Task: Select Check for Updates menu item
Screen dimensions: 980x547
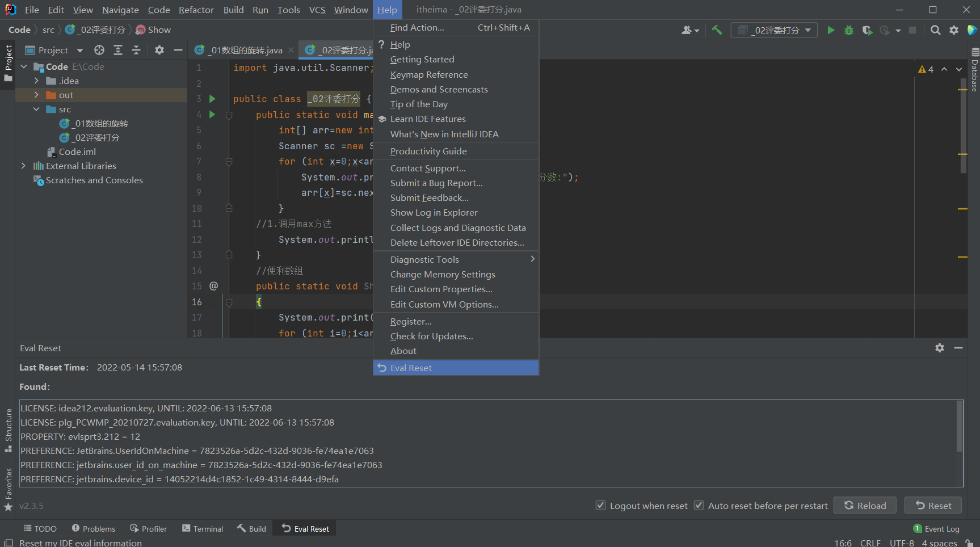Action: point(456,336)
